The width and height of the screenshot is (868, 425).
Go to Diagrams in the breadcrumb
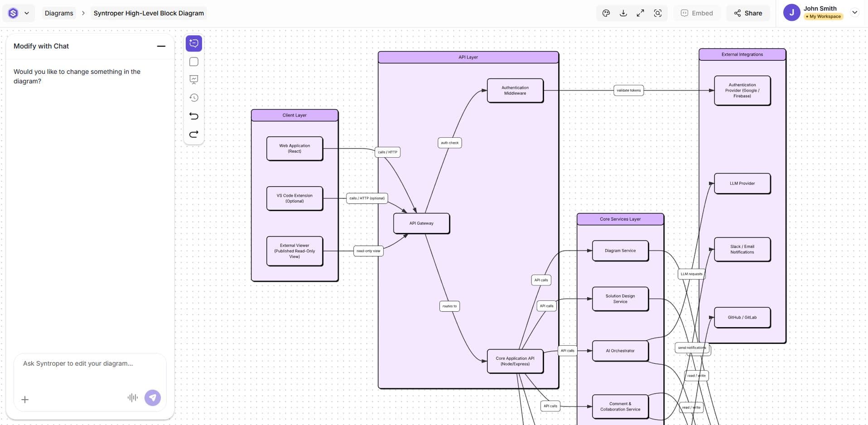[59, 13]
